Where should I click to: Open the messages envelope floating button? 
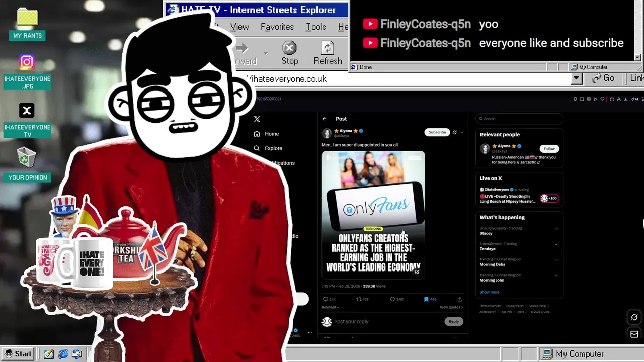tap(634, 334)
